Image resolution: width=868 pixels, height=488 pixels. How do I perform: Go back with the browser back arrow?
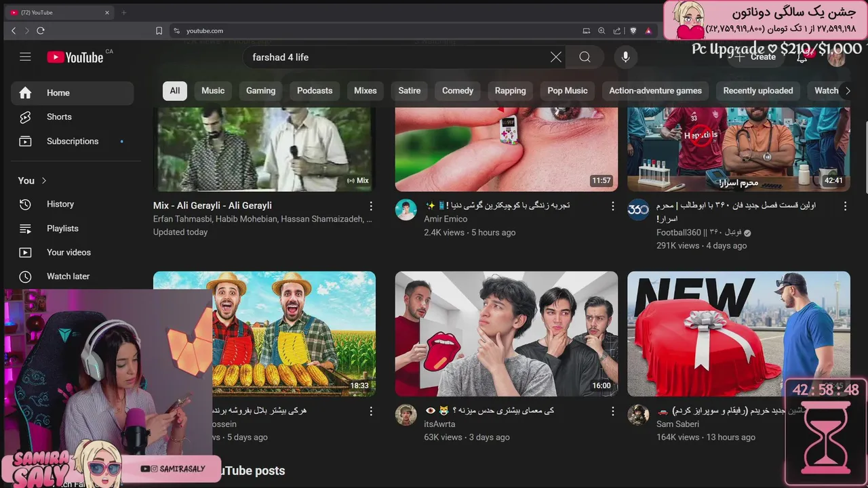click(x=14, y=30)
